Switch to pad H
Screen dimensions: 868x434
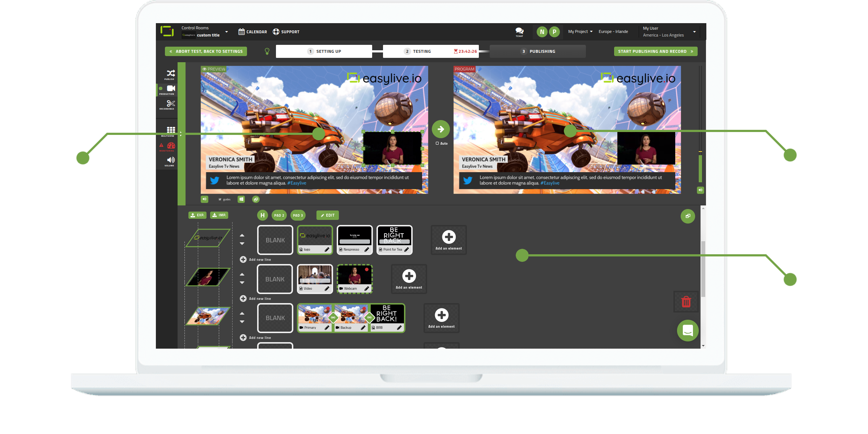pyautogui.click(x=263, y=215)
